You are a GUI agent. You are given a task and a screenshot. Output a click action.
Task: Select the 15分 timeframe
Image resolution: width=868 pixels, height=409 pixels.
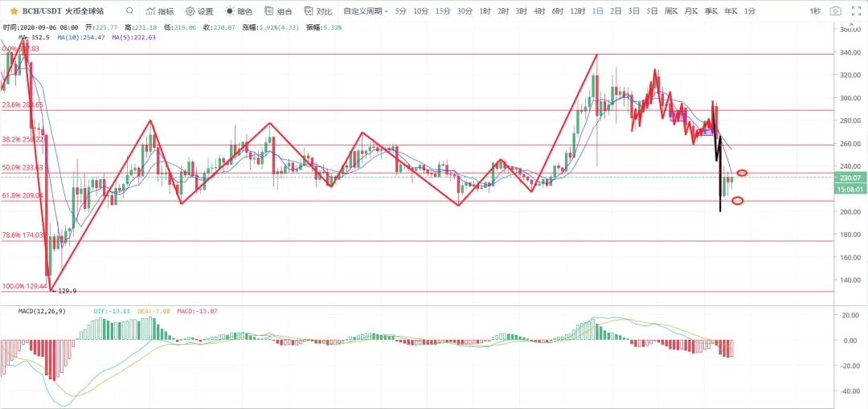coord(443,11)
